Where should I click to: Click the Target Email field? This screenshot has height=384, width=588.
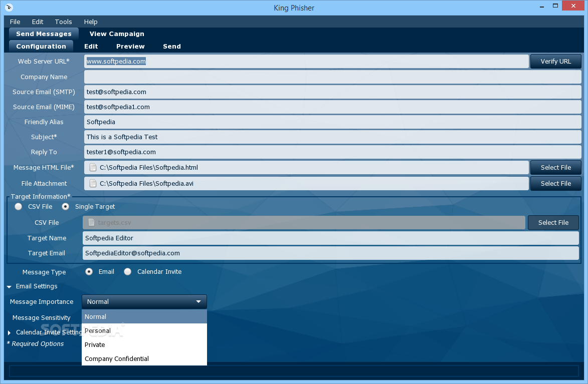click(x=331, y=253)
